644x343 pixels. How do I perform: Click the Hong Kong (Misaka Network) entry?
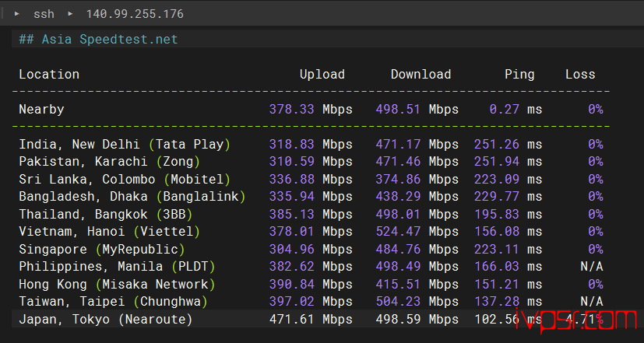click(x=117, y=284)
